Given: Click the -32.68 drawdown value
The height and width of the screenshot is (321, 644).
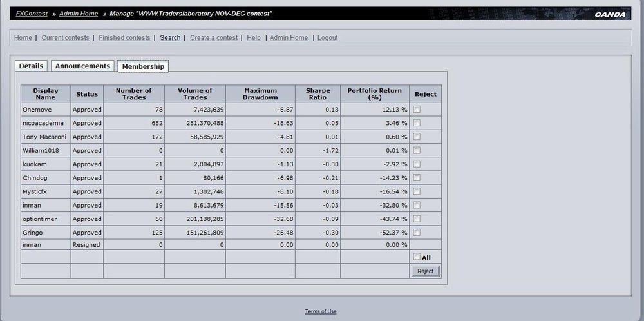Looking at the screenshot, I should pos(284,219).
